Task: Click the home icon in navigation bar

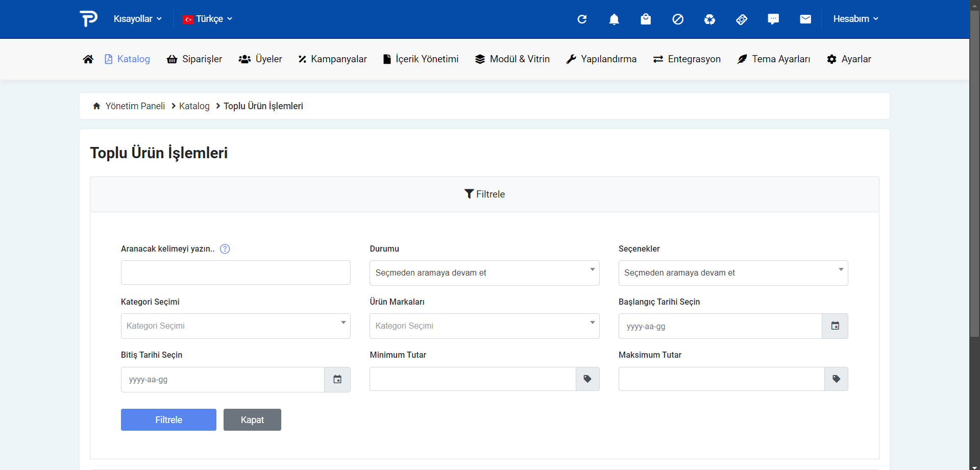Action: [x=88, y=59]
